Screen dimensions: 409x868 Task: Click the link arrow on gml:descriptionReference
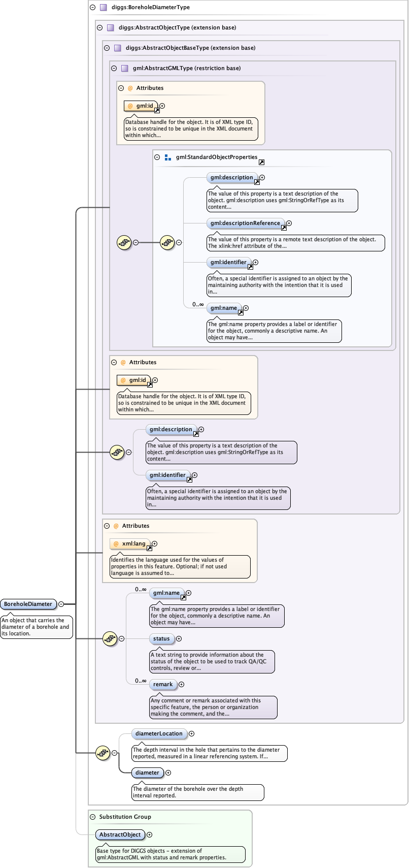coord(284,228)
